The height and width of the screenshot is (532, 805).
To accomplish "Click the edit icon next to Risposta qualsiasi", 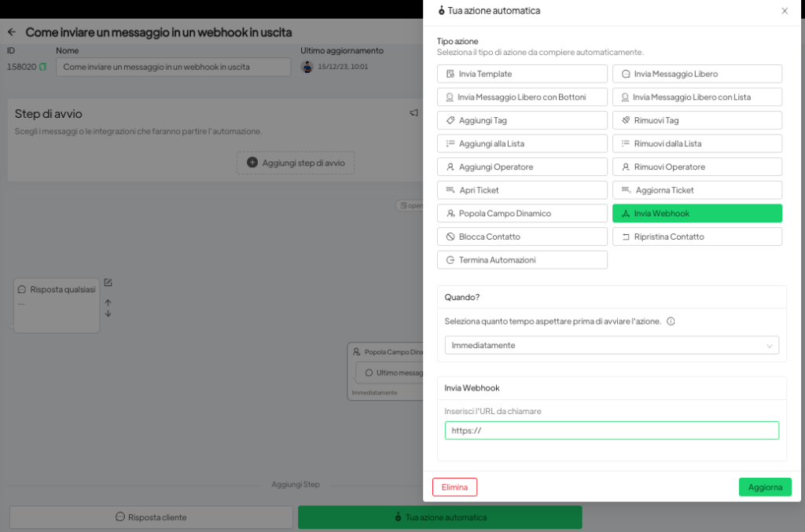I will [x=108, y=283].
